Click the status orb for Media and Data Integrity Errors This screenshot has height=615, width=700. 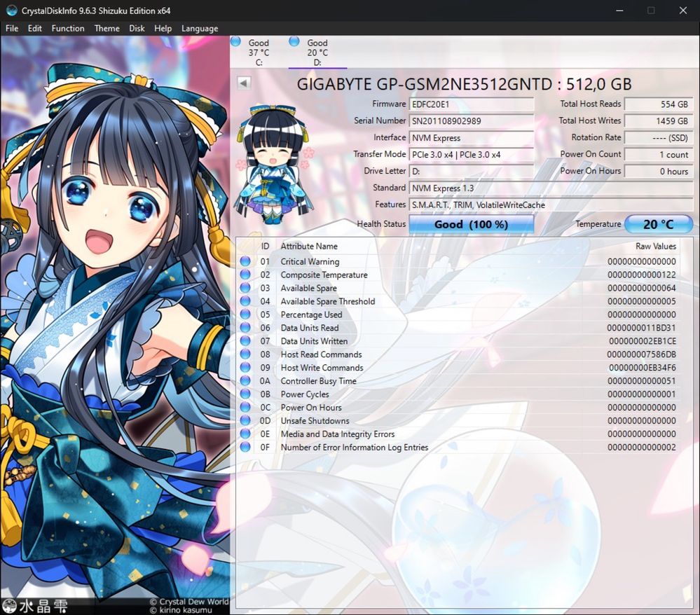point(245,434)
